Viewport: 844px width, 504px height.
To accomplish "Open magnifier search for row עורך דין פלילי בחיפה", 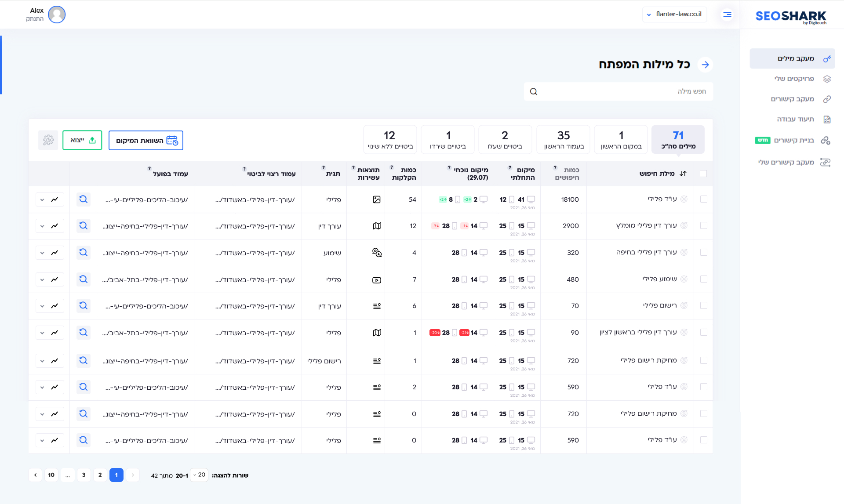I will point(83,253).
